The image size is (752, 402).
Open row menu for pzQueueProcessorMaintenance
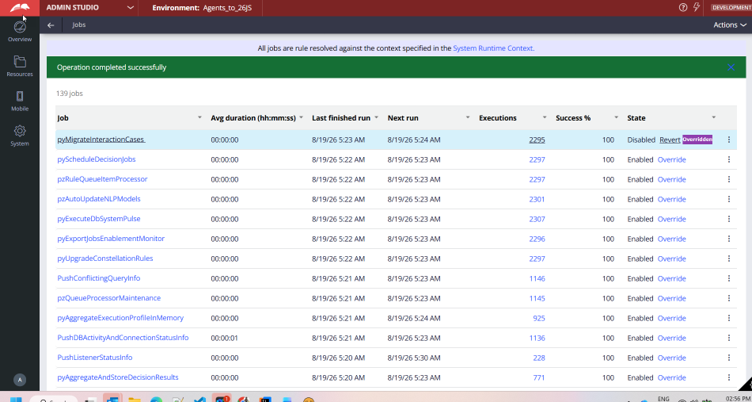pos(729,298)
